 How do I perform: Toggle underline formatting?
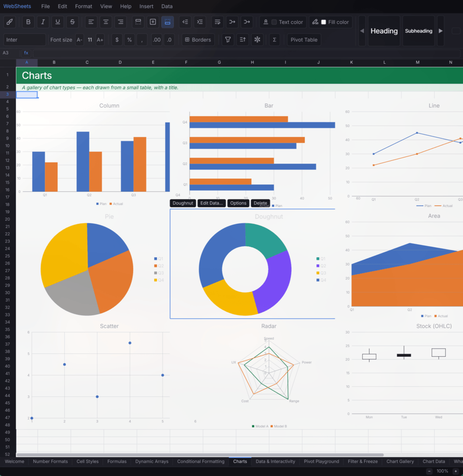(x=57, y=22)
